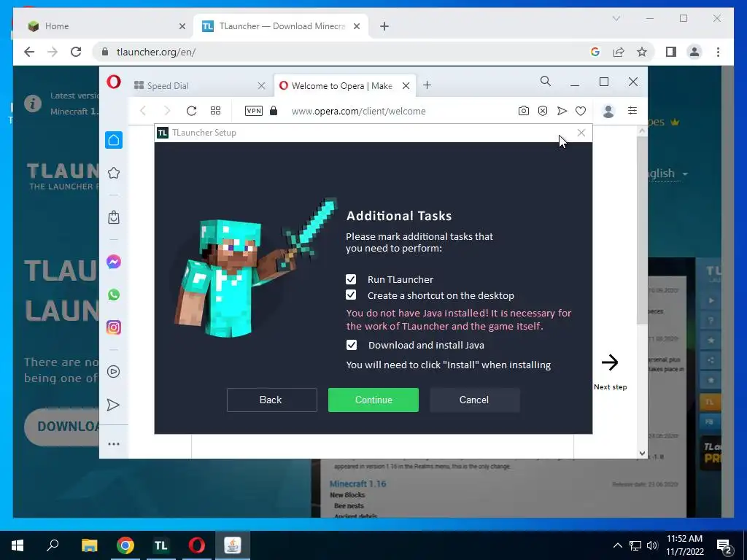This screenshot has height=560, width=747.
Task: Open Chrome side panel icon
Action: (671, 52)
